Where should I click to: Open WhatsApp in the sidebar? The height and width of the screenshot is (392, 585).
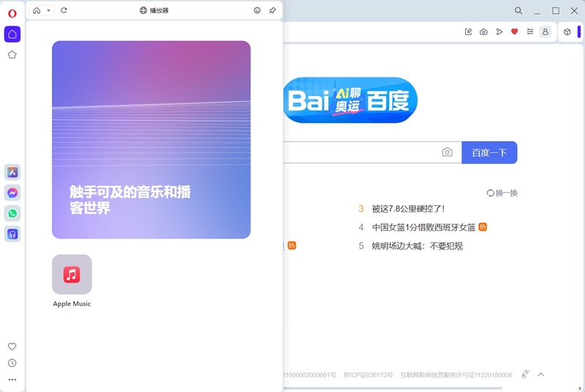(12, 214)
